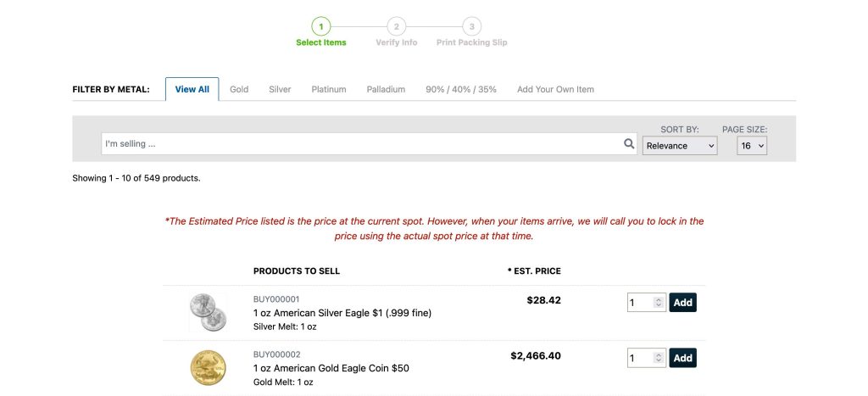The width and height of the screenshot is (868, 396).
Task: Focus the "I'm selling" search field
Action: pos(360,144)
